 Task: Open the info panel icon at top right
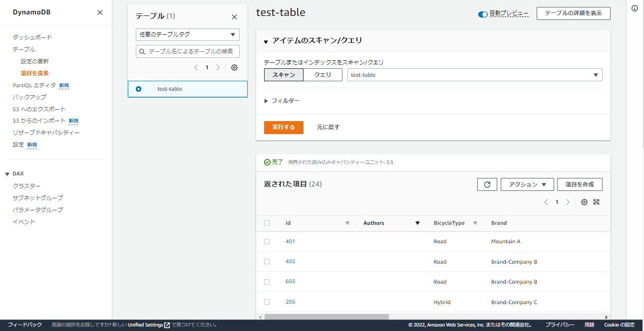[x=635, y=8]
